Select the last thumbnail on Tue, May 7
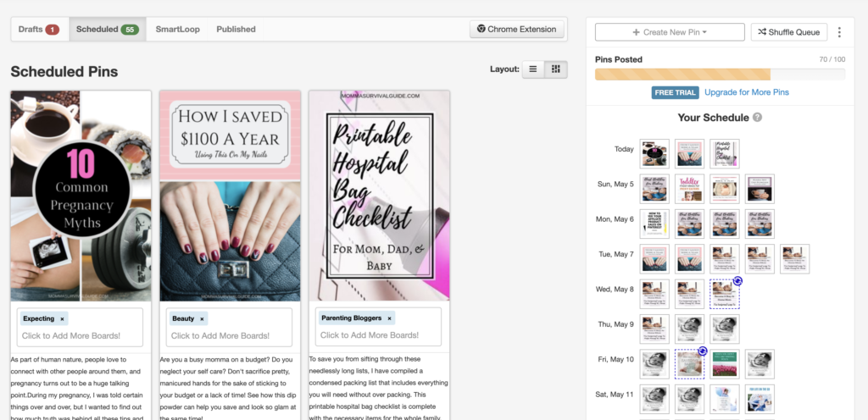The image size is (868, 420). (x=795, y=259)
